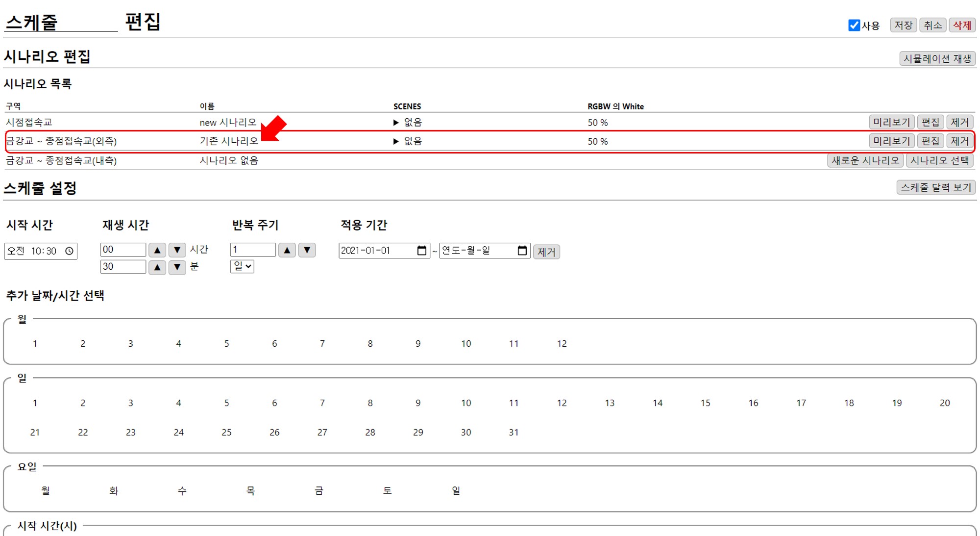980x536 pixels.
Task: Select month 6 in 월 group
Action: (x=274, y=344)
